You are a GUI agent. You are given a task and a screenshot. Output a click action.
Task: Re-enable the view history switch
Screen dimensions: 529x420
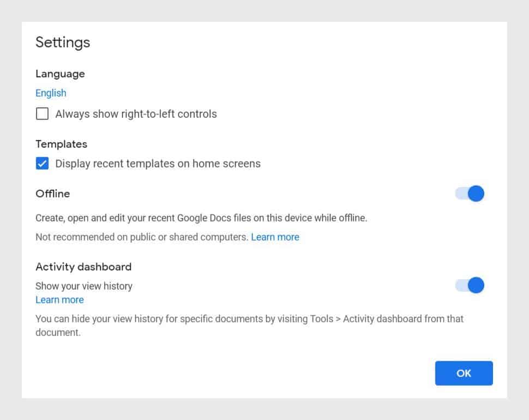[x=469, y=285]
